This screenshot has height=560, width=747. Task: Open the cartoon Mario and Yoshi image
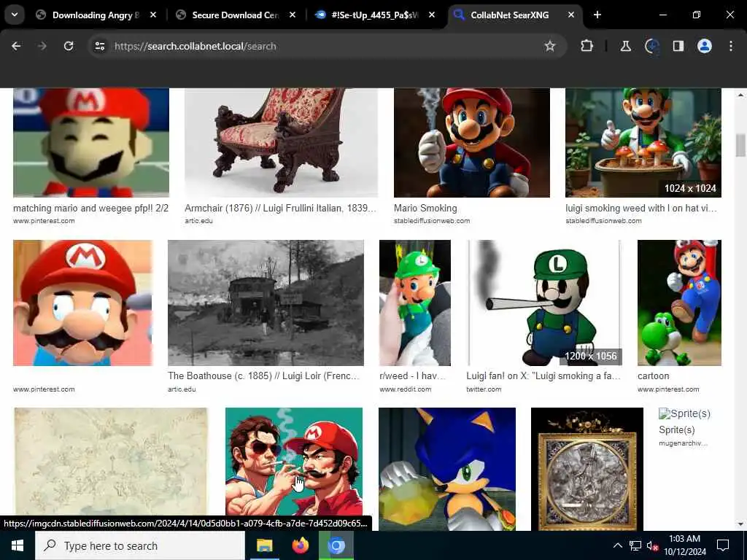click(x=679, y=303)
